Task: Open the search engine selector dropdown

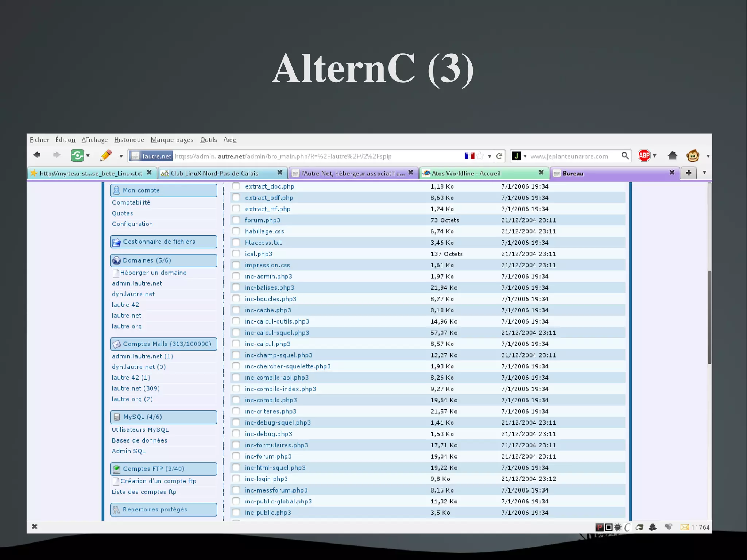Action: (x=525, y=156)
